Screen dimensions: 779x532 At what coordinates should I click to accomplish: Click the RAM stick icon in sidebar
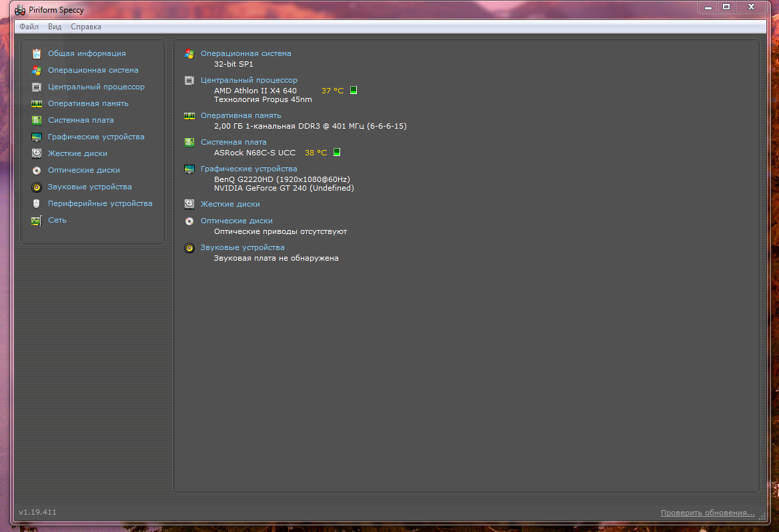pos(36,104)
